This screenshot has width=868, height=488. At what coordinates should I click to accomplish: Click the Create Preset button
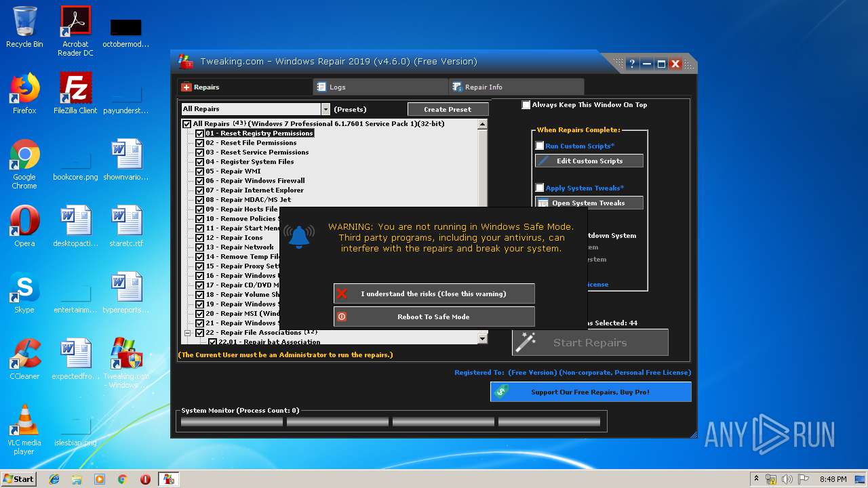click(x=448, y=109)
